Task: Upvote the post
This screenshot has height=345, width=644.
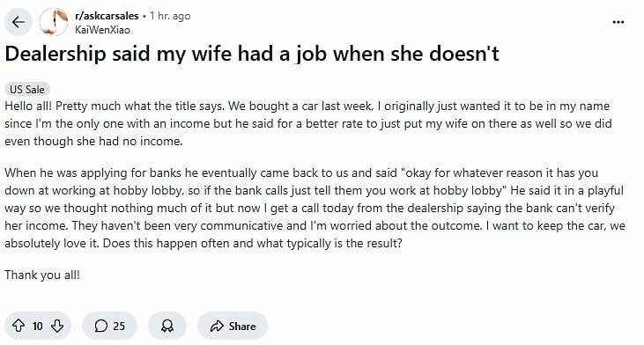Action: tap(19, 326)
